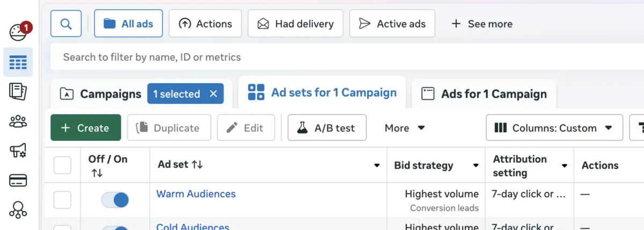This screenshot has width=644, height=230.
Task: Open the partnerships network sidebar icon
Action: [18, 210]
